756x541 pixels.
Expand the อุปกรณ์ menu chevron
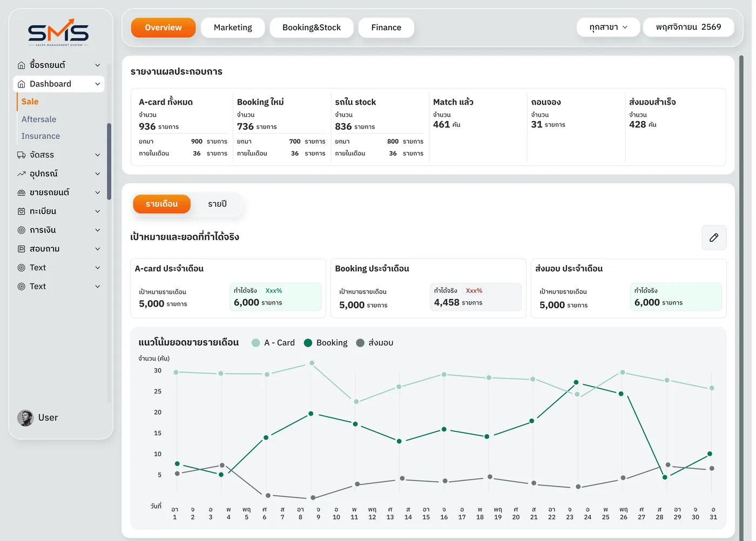pos(98,174)
